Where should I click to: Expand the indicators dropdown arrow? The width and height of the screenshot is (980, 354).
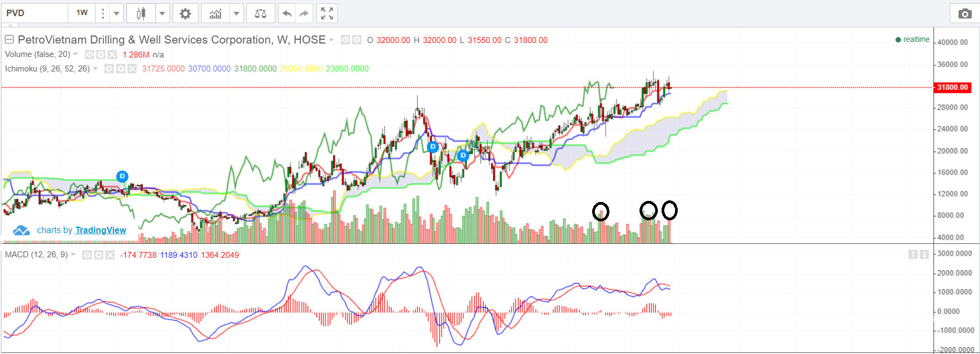pyautogui.click(x=236, y=13)
